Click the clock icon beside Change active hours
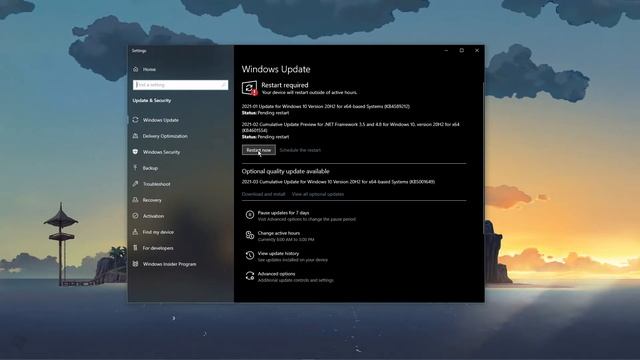Image resolution: width=640 pixels, height=360 pixels. click(250, 235)
